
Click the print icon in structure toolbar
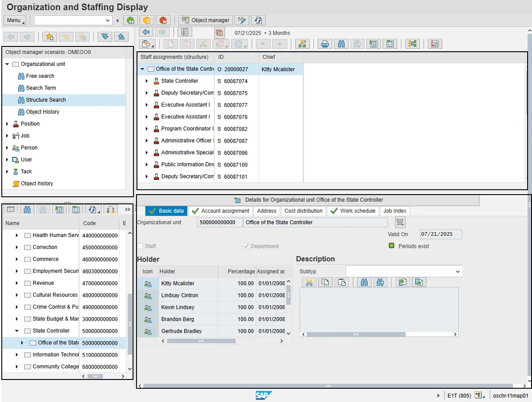(325, 44)
